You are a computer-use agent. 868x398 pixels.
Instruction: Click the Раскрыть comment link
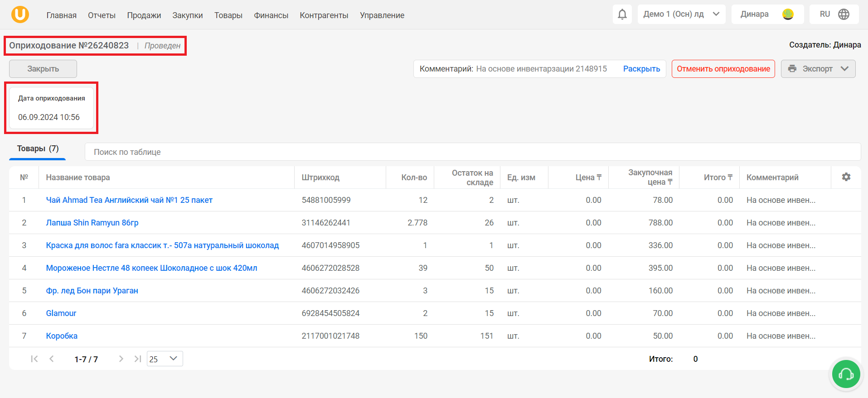coord(641,69)
